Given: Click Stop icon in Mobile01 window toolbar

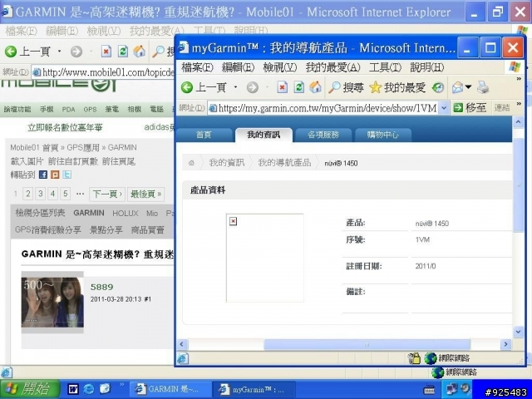Looking at the screenshot, I should click(x=106, y=52).
